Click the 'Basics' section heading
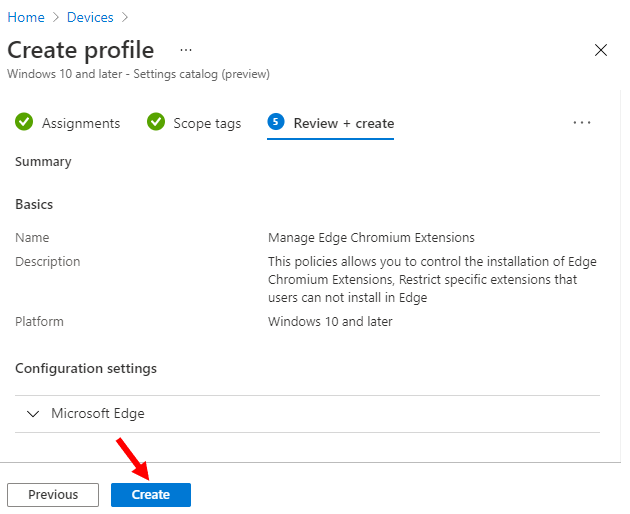 pos(34,205)
